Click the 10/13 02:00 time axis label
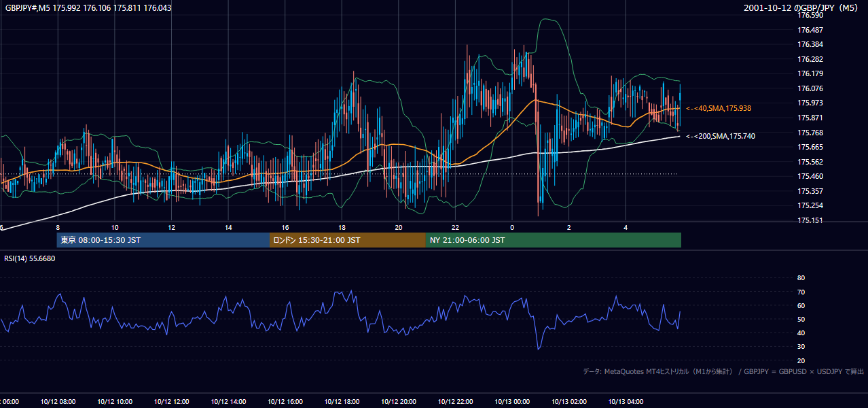The height and width of the screenshot is (408, 868). click(568, 402)
